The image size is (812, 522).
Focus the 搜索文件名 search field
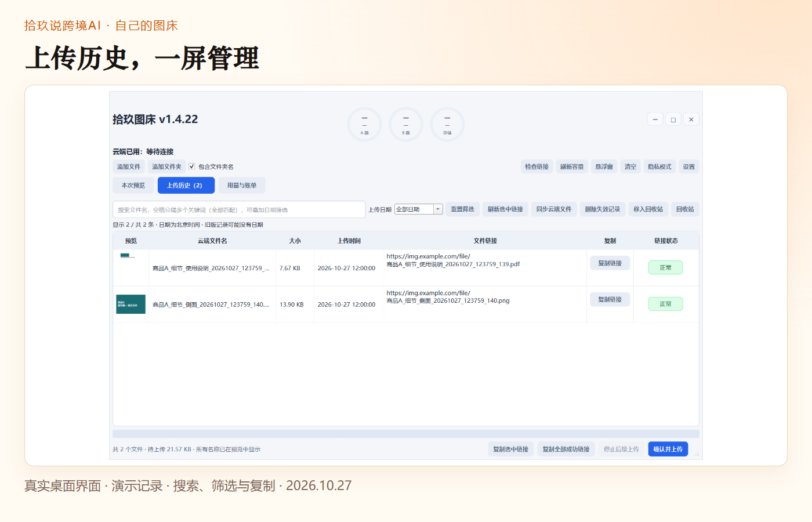click(239, 209)
